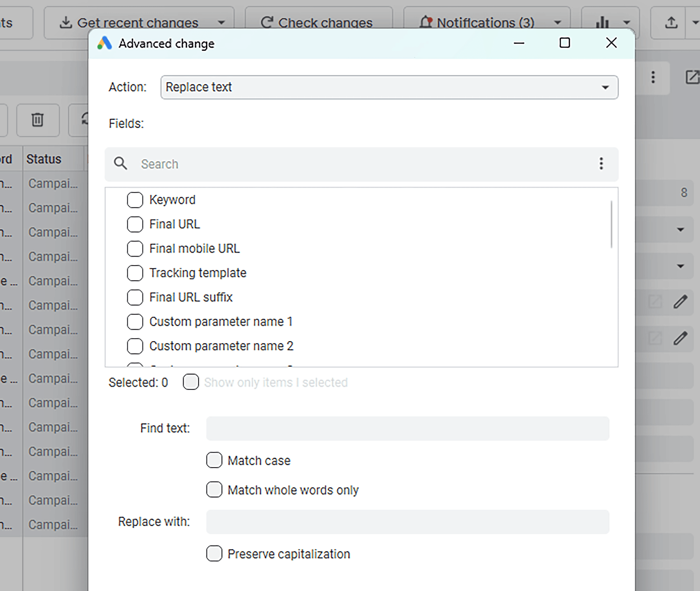
Task: Delete selected items using the trash icon
Action: click(38, 120)
